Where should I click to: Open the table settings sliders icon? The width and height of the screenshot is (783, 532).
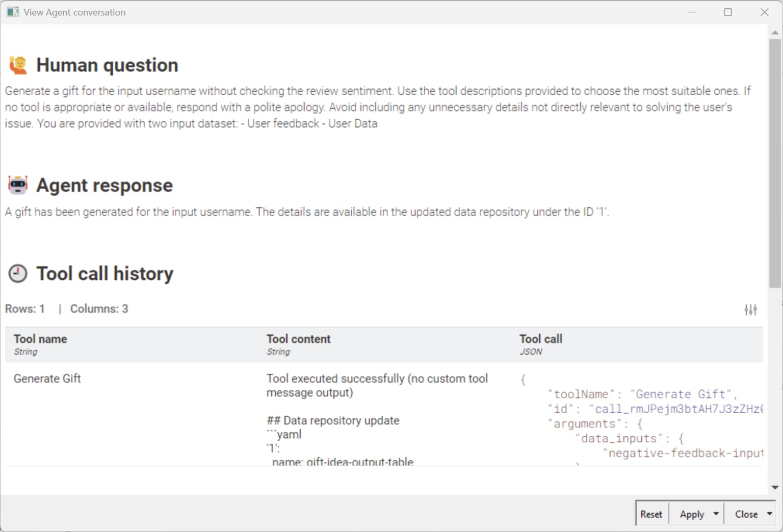tap(750, 309)
